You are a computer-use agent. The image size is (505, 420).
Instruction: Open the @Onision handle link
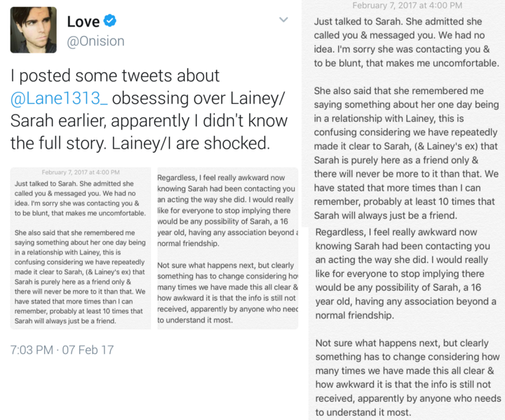click(95, 41)
